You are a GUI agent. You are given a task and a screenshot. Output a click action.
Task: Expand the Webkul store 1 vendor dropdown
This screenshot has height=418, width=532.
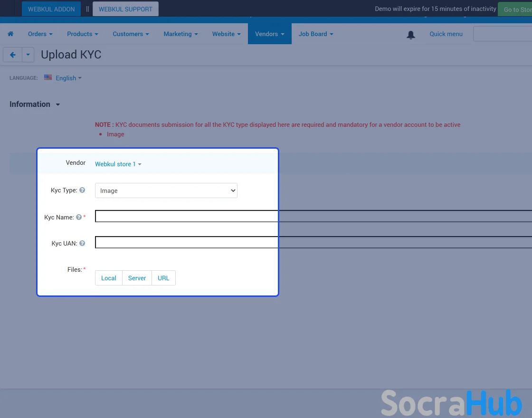118,164
